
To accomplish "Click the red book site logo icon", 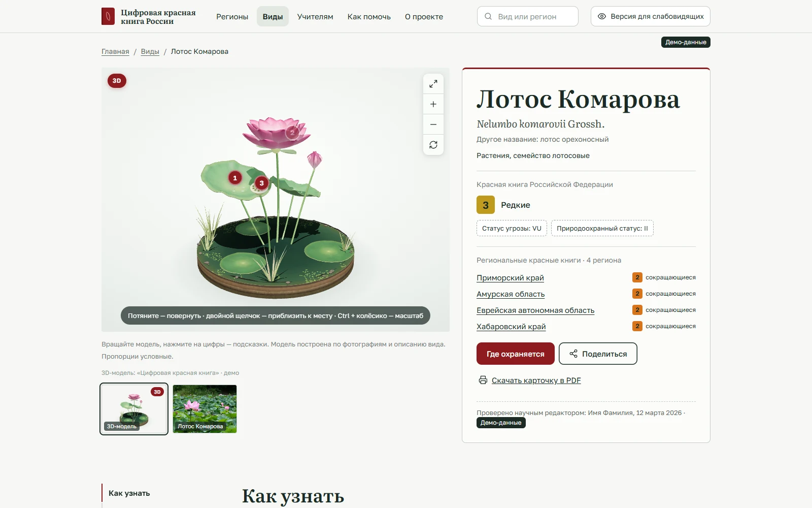I will [108, 16].
